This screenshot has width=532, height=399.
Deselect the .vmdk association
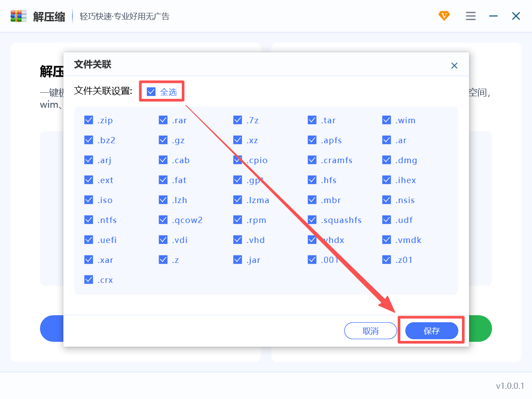click(387, 240)
